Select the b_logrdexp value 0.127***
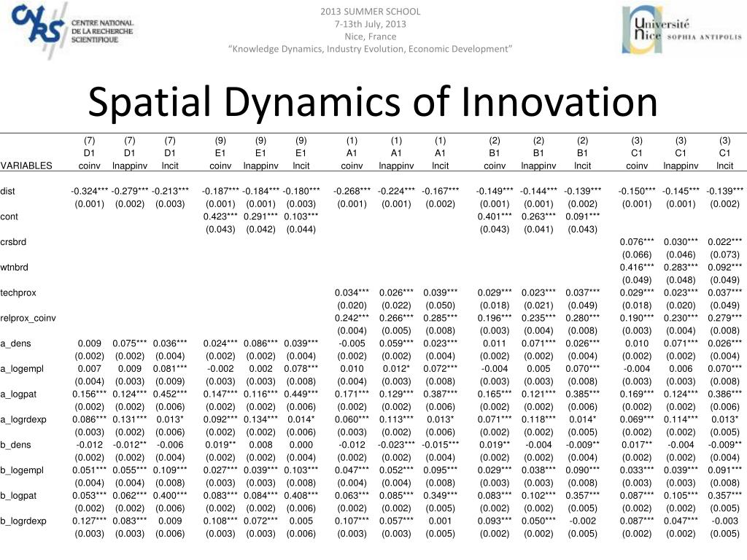 (90, 521)
